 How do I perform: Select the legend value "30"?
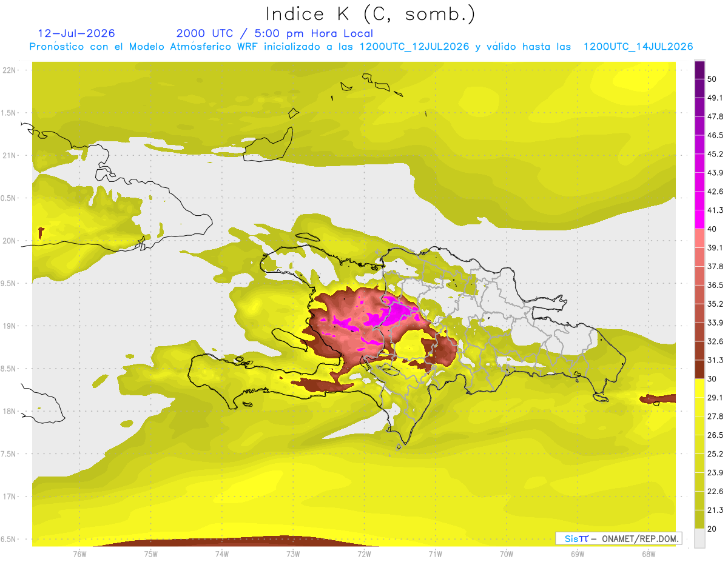click(712, 379)
